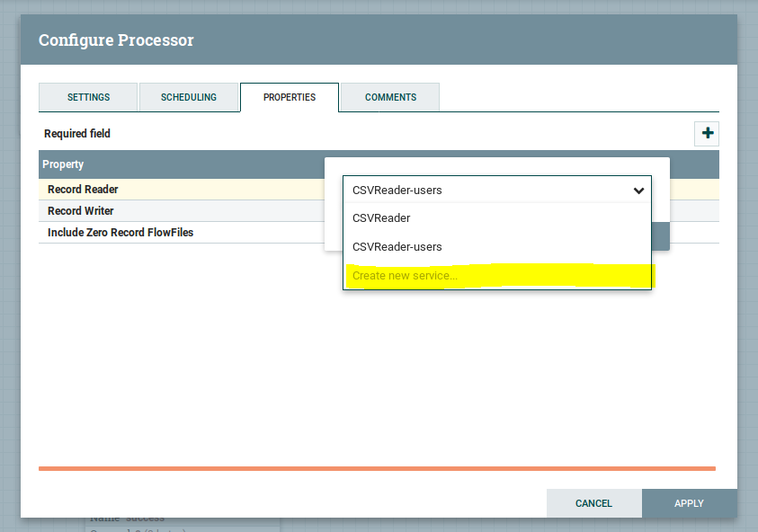Click the Configure Processor dialog title
Image resolution: width=758 pixels, height=532 pixels.
coord(116,40)
